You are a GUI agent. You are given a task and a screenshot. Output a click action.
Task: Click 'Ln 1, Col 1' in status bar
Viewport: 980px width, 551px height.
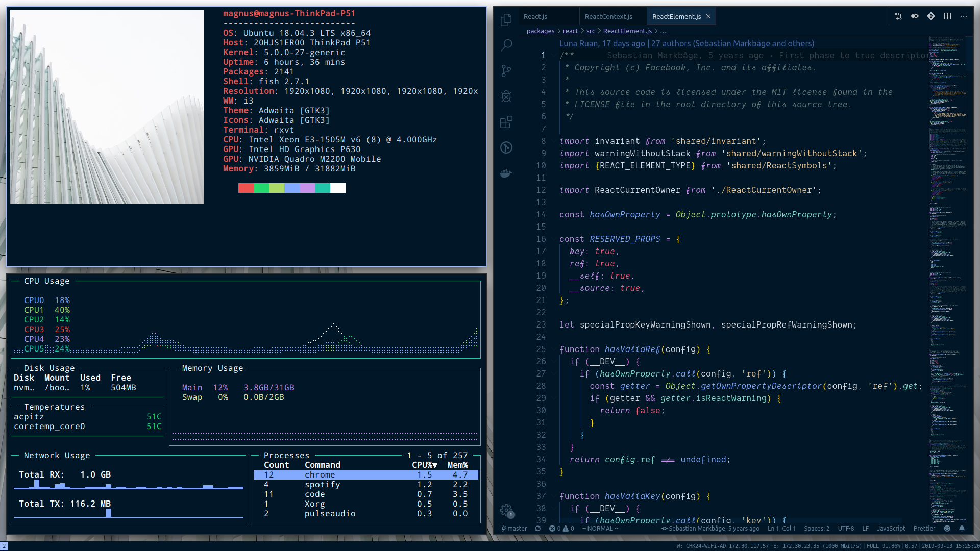(x=781, y=529)
